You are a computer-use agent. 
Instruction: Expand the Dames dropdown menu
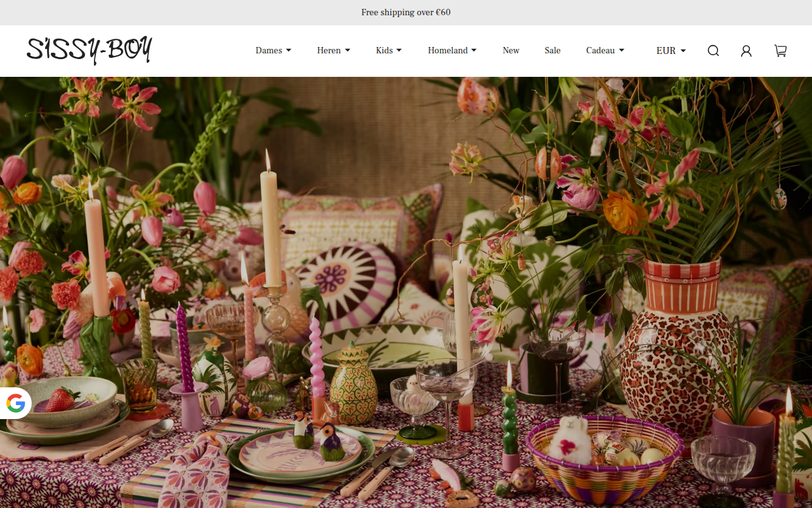point(273,51)
